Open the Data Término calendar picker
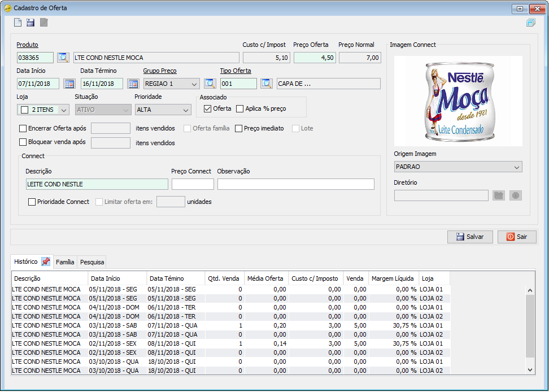The height and width of the screenshot is (392, 549). click(x=133, y=84)
